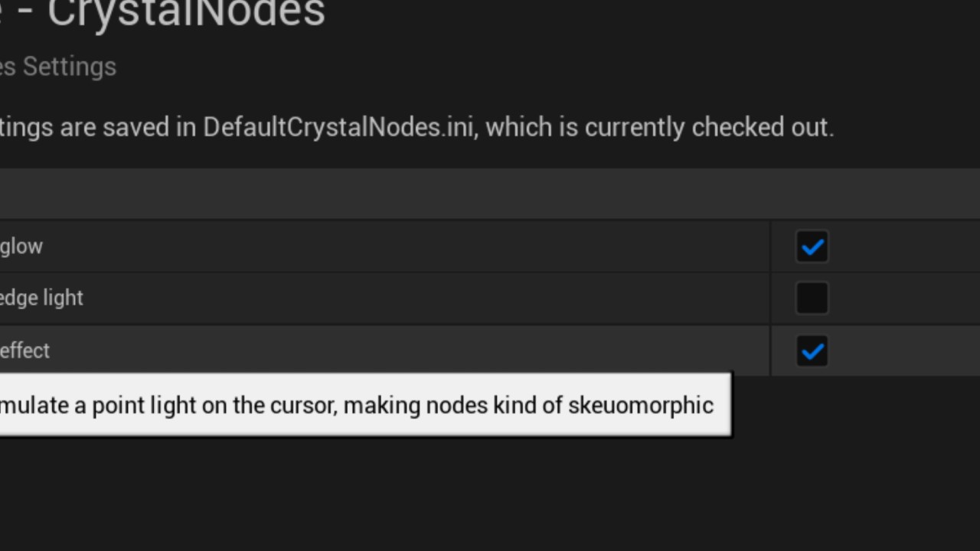
Task: Click the word cursor in the tooltip
Action: pyautogui.click(x=303, y=405)
